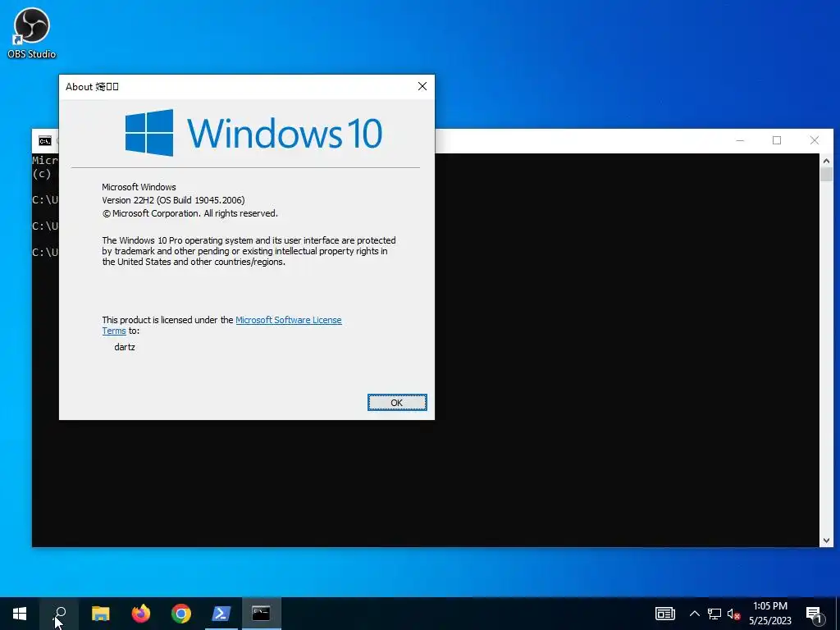Open taskbar search magnifier

coord(60,614)
